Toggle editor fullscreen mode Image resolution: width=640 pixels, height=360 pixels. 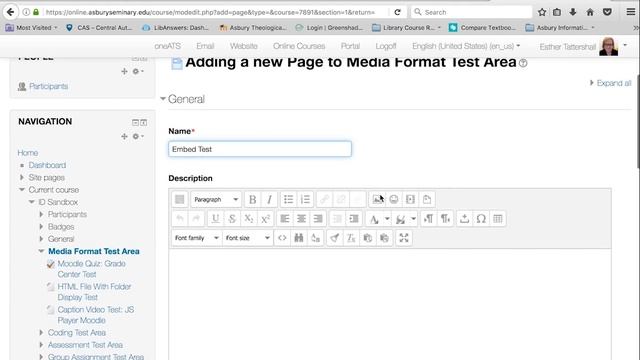pos(404,238)
